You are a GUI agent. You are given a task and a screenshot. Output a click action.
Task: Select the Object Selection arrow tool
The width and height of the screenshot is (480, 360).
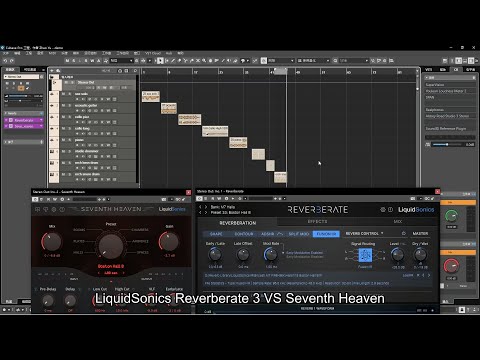point(160,61)
